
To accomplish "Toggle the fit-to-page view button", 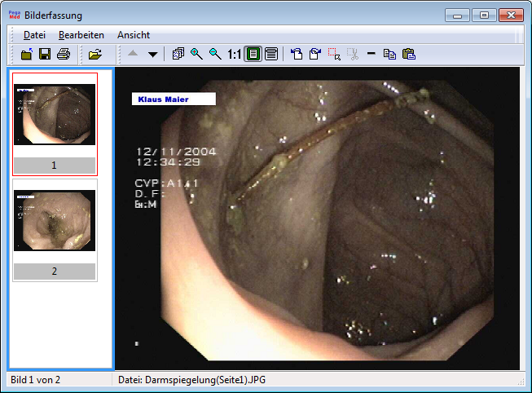I will click(x=253, y=55).
